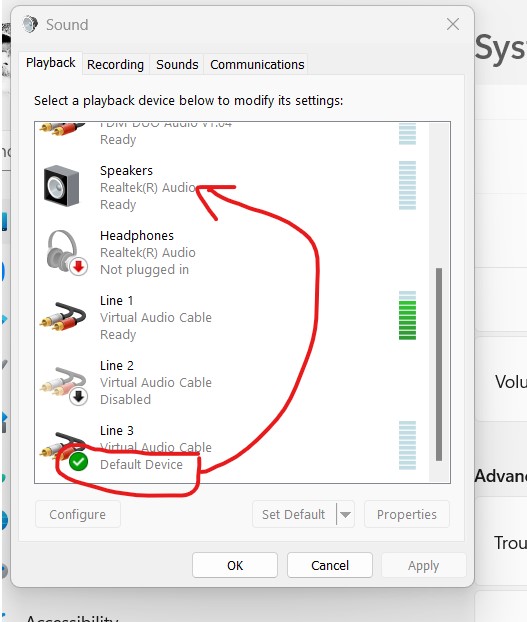Screen dimensions: 527x622
Task: Click the Line 1 green volume level meter
Action: pos(407,315)
